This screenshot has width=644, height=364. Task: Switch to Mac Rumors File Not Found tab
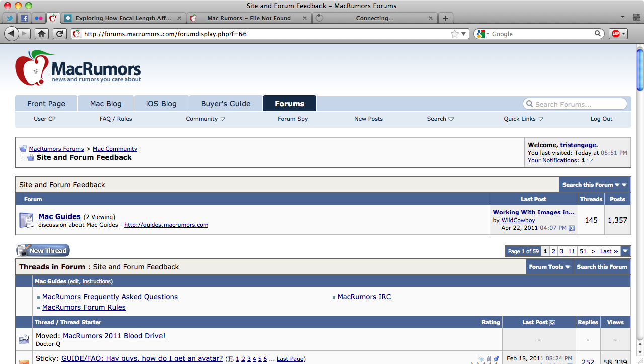pos(249,18)
